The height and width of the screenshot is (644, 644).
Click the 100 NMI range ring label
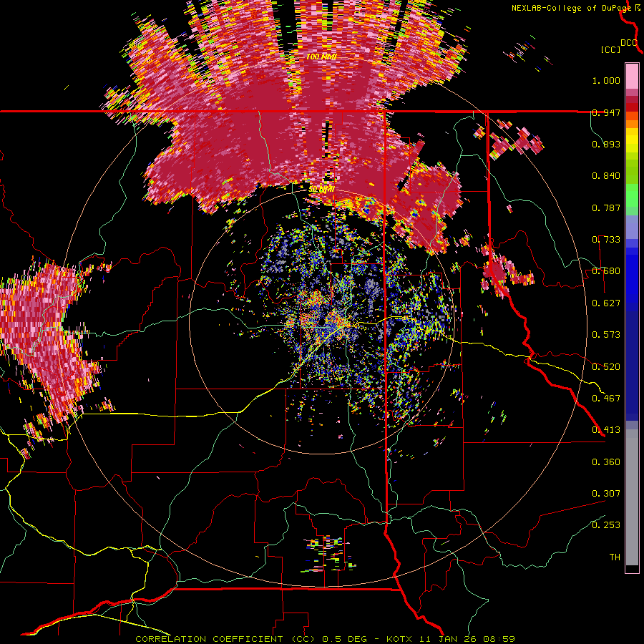[321, 57]
